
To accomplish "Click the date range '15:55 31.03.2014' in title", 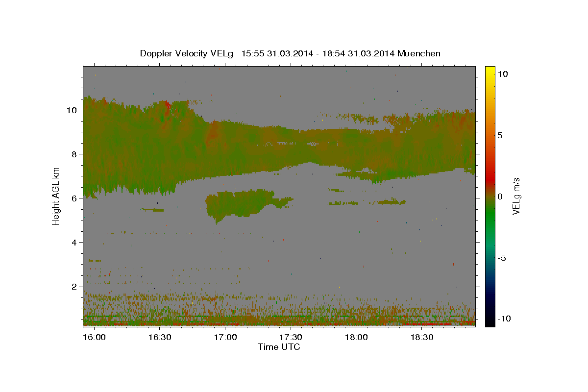I will 277,53.
